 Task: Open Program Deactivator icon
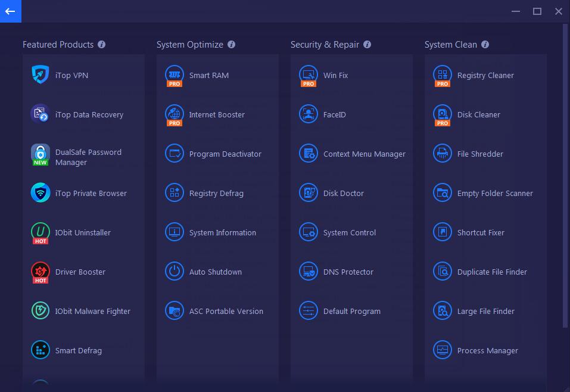click(175, 154)
